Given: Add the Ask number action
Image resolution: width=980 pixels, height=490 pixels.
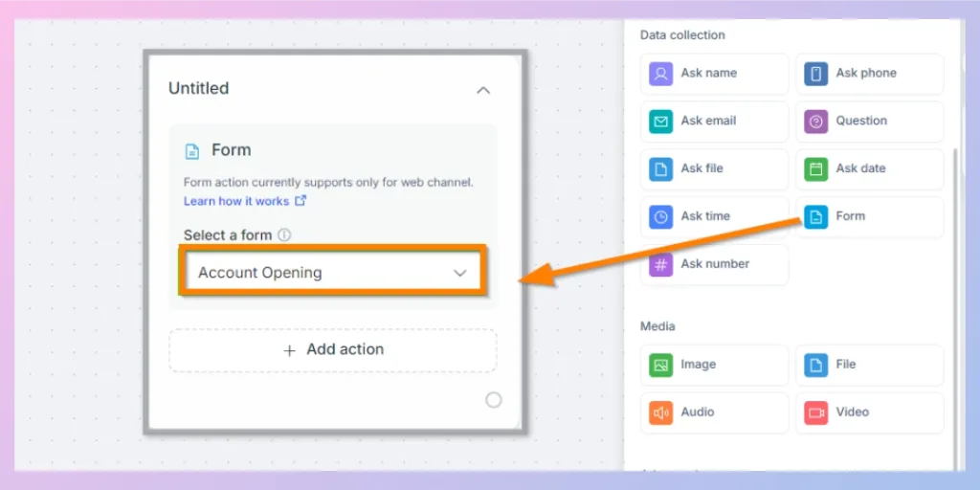Looking at the screenshot, I should pyautogui.click(x=714, y=265).
